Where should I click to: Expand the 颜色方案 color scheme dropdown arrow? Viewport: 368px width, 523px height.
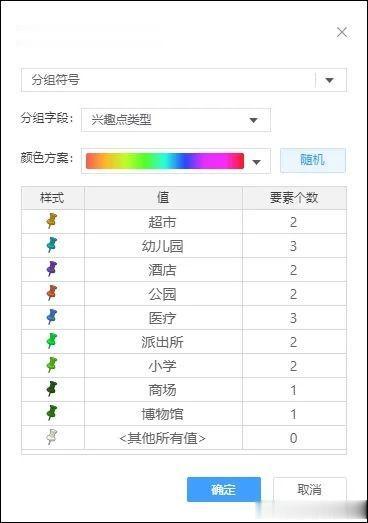click(256, 162)
